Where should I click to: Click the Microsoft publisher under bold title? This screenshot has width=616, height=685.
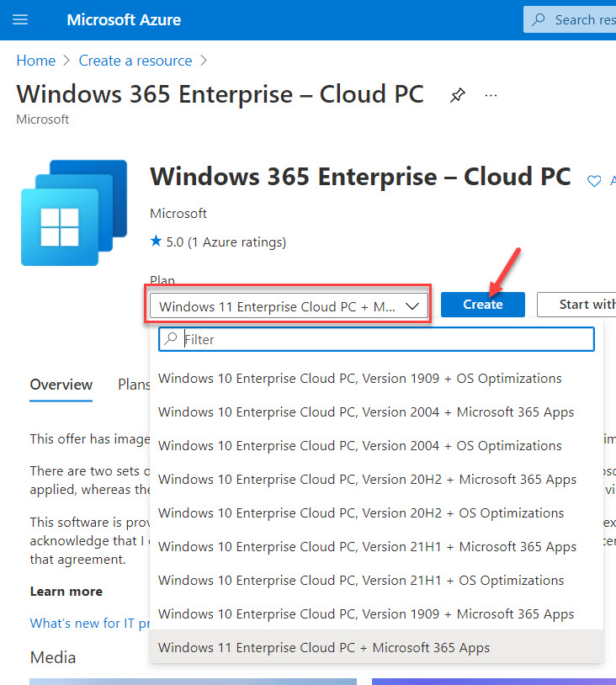coord(178,213)
